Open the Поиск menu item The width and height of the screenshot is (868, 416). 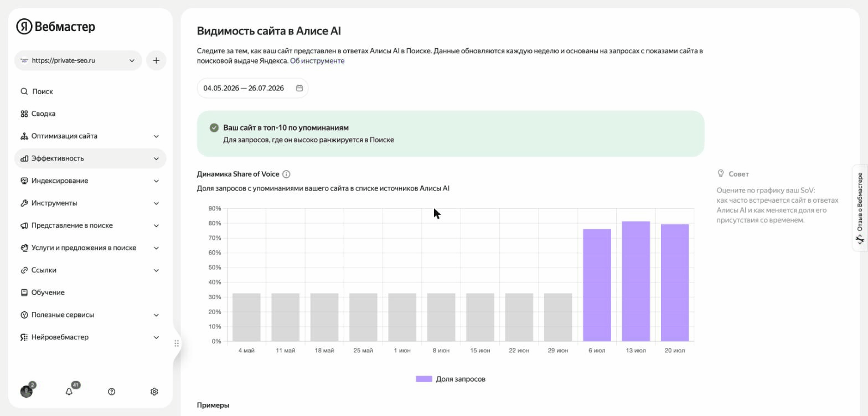[90, 91]
